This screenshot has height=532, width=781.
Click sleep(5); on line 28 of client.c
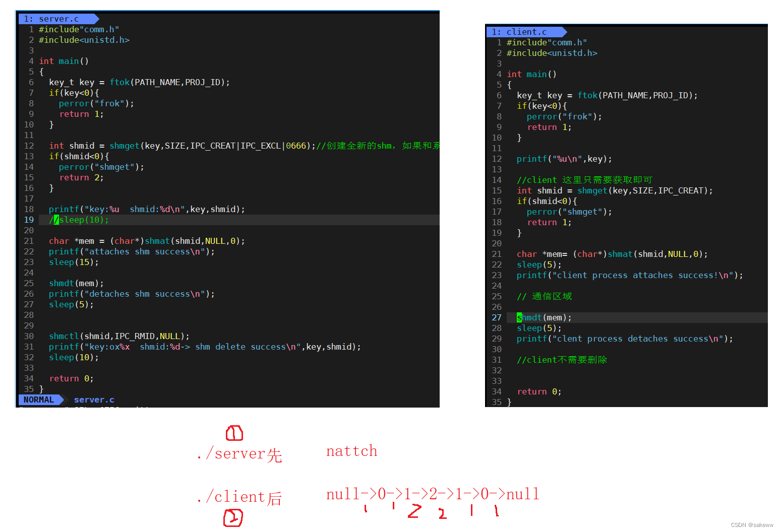point(539,328)
